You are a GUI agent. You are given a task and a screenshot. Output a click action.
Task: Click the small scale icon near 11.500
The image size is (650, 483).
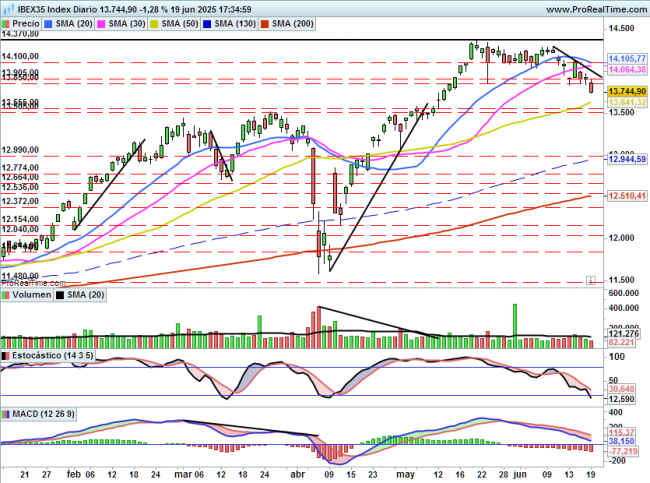591,280
